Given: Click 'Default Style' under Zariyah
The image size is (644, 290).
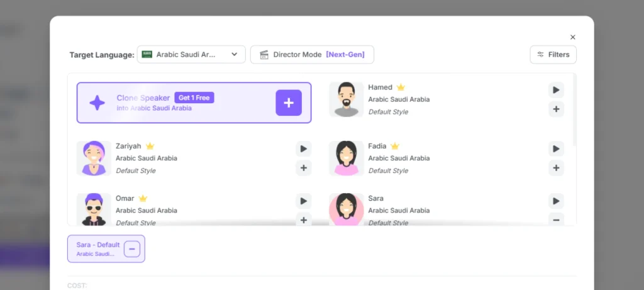Looking at the screenshot, I should [136, 170].
